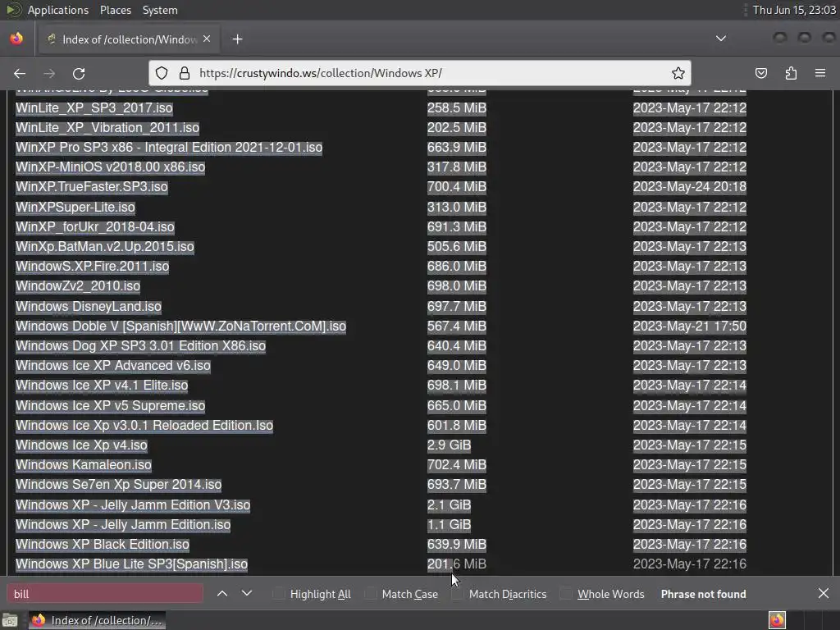The image size is (840, 630).
Task: Open Windows Kamaleon.iso link
Action: tap(84, 465)
